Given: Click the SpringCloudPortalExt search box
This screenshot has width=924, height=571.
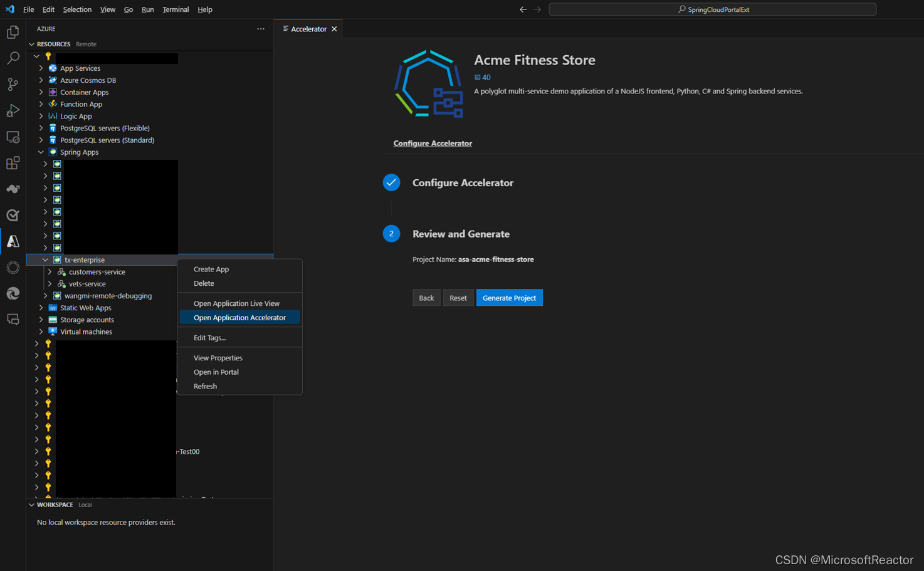Looking at the screenshot, I should pos(713,9).
